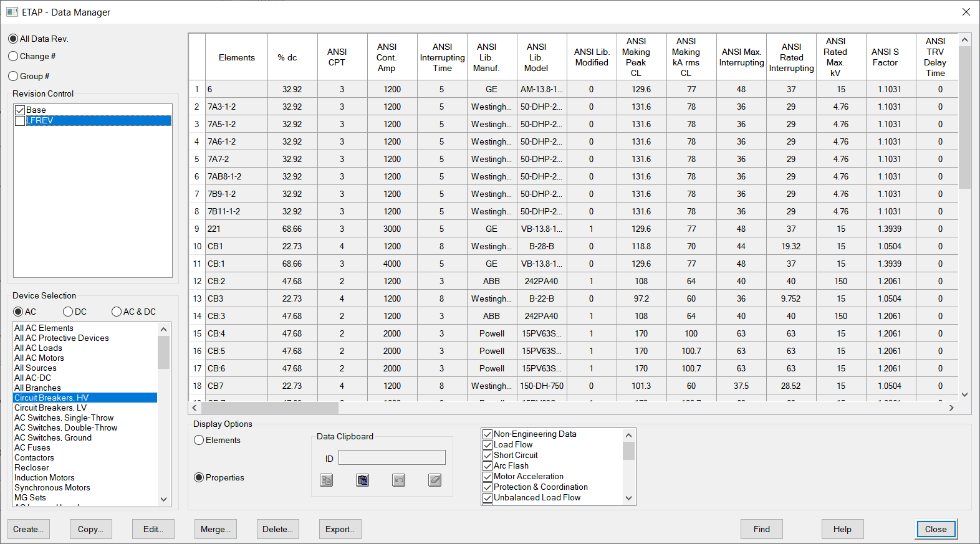Image resolution: width=980 pixels, height=544 pixels.
Task: Select Circuit Breakers, LV in device list
Action: pyautogui.click(x=50, y=408)
